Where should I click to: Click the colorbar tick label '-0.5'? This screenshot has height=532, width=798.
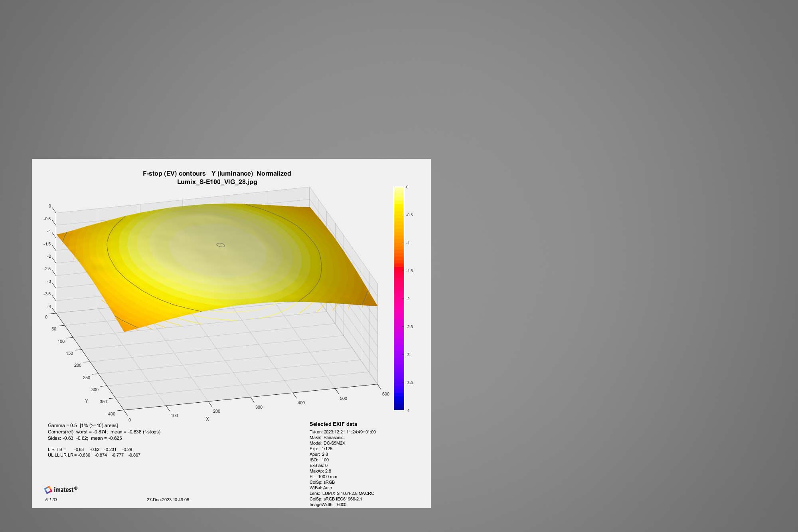click(x=409, y=215)
